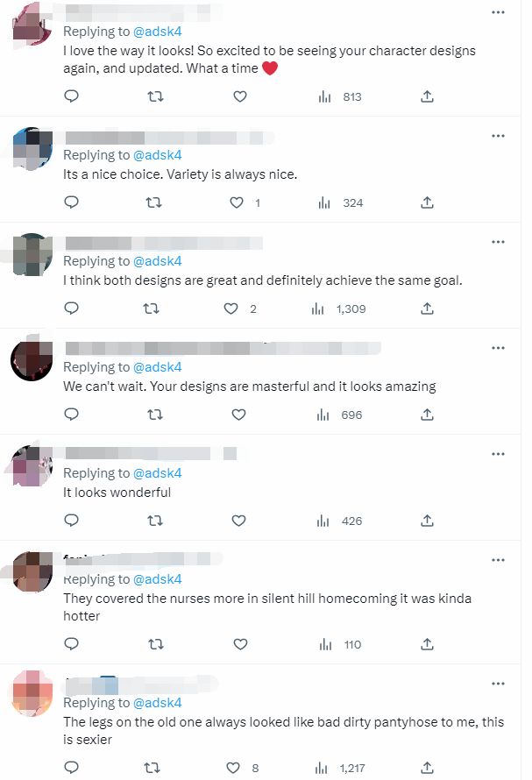This screenshot has width=532, height=780.
Task: Like the tweet about masterful designs
Action: pyautogui.click(x=239, y=415)
